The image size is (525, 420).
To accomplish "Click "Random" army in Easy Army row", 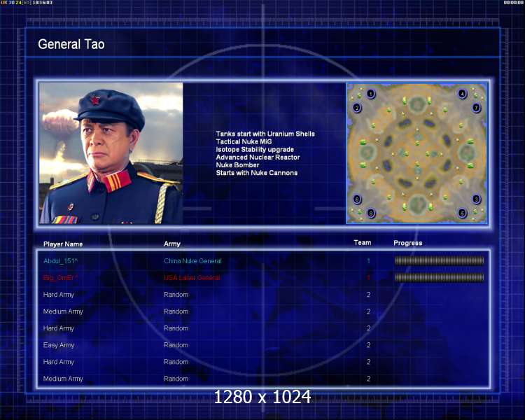I will (x=176, y=345).
